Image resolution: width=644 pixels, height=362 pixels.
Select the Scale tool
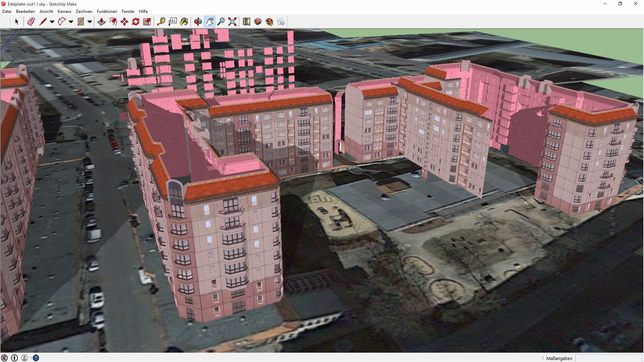(147, 22)
